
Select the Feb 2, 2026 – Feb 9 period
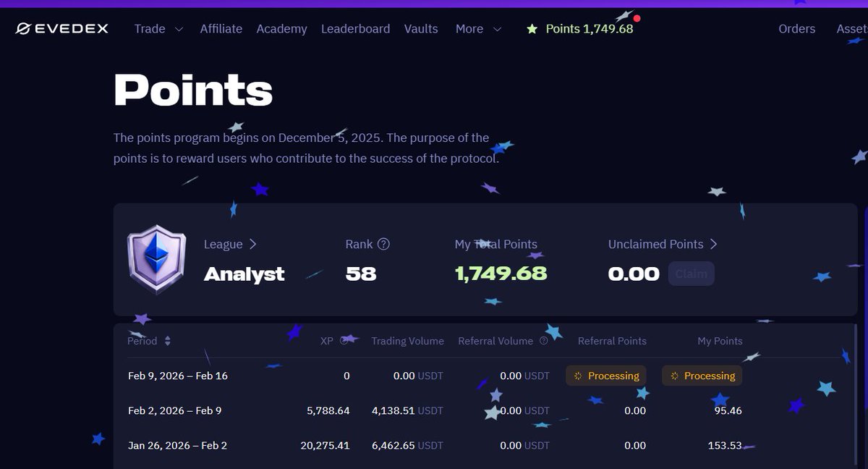point(175,410)
